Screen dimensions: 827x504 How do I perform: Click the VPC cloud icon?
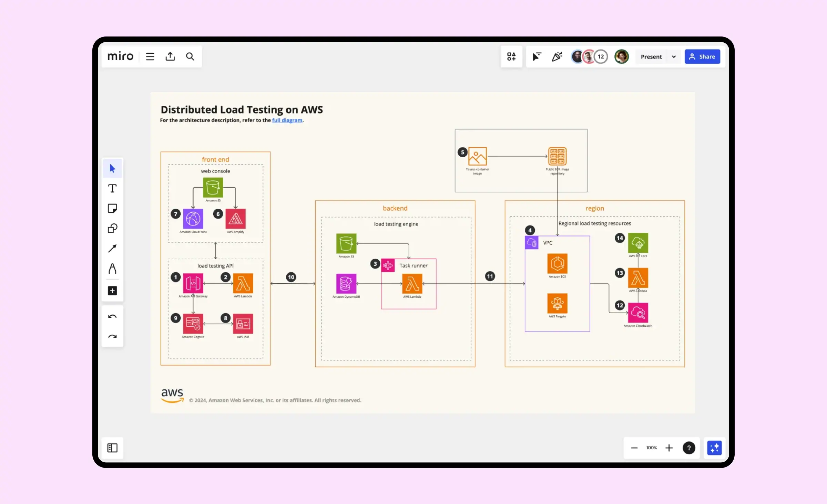(x=532, y=243)
